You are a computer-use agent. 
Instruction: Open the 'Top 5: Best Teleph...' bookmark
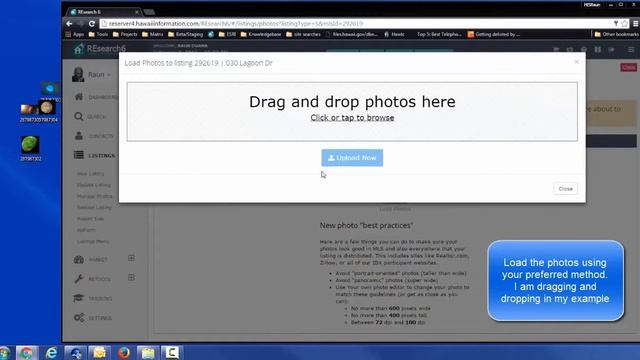(x=439, y=34)
